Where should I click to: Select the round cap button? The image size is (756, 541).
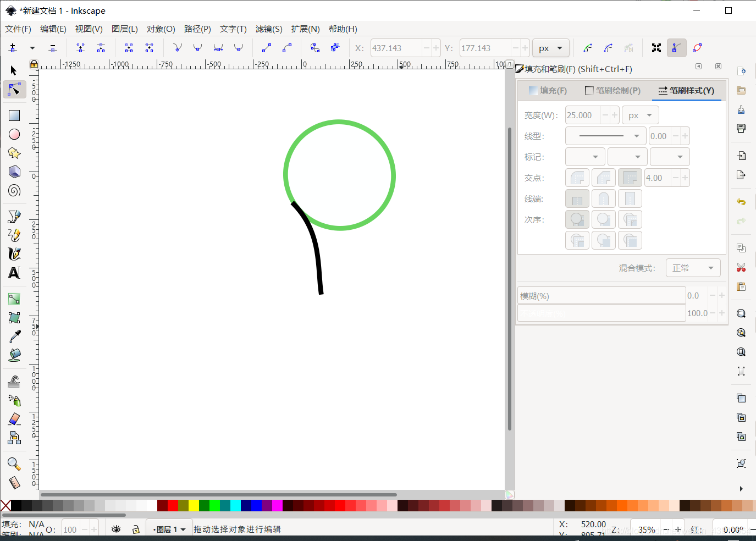click(x=604, y=198)
